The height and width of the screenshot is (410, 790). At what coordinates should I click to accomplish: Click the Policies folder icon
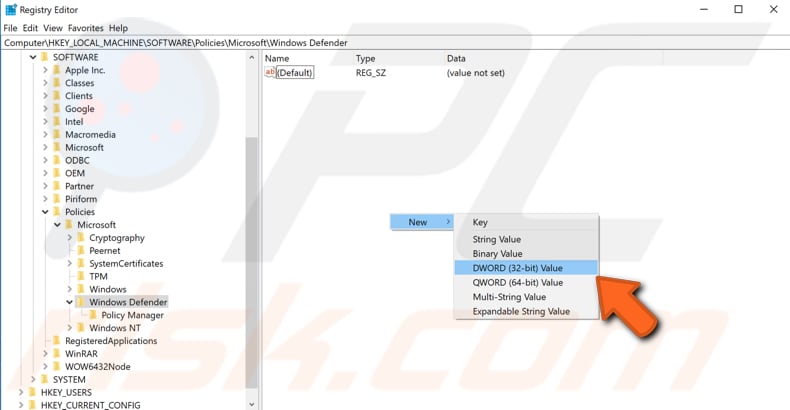click(x=56, y=212)
